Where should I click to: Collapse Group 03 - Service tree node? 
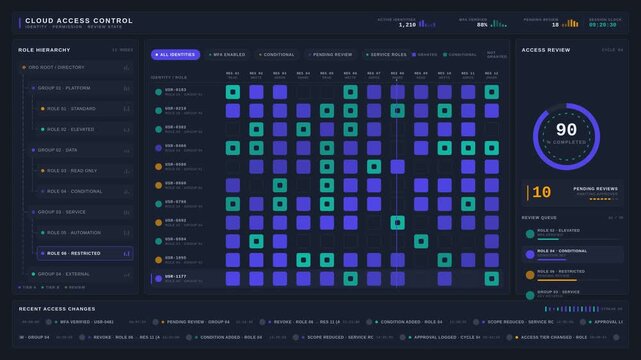click(81, 212)
